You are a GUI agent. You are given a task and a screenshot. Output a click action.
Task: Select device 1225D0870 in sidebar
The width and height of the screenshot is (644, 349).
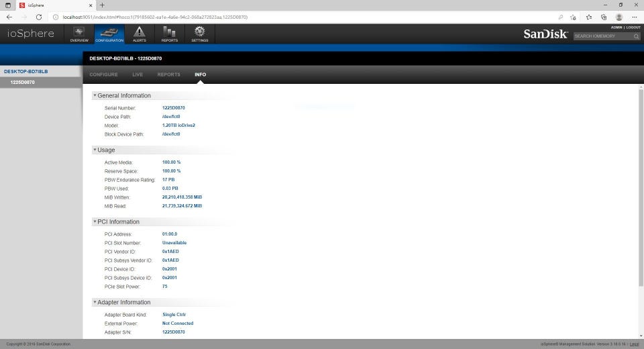tap(23, 82)
